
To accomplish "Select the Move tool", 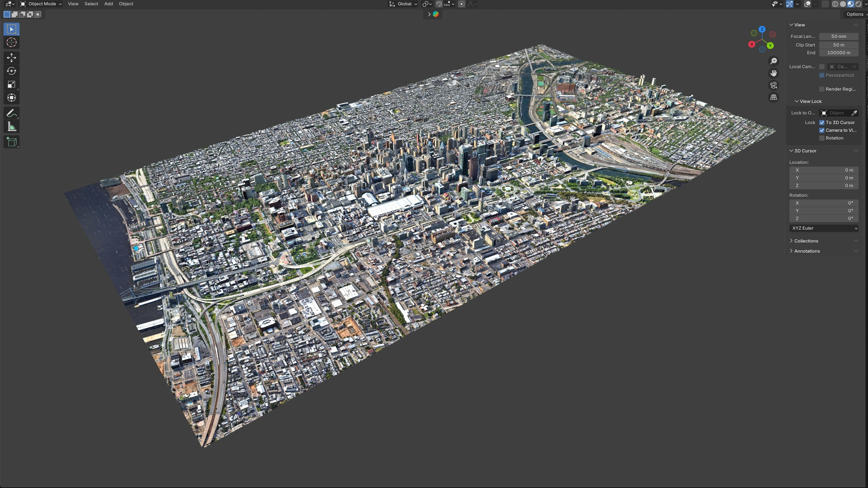I will point(12,58).
